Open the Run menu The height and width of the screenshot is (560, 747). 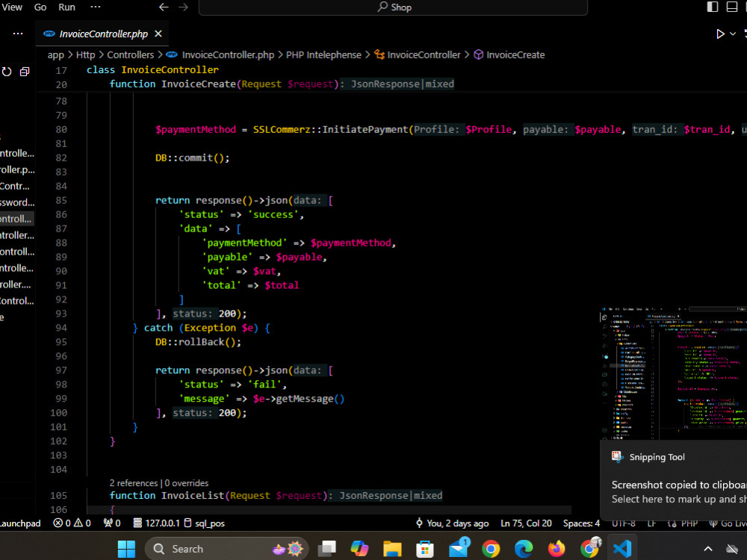pos(66,7)
